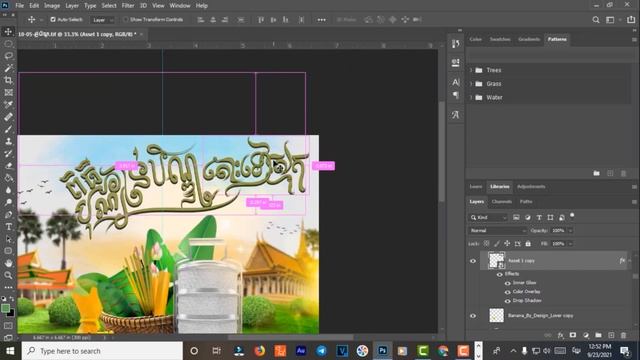The height and width of the screenshot is (360, 640).
Task: Select the Zoom tool
Action: tap(8, 276)
